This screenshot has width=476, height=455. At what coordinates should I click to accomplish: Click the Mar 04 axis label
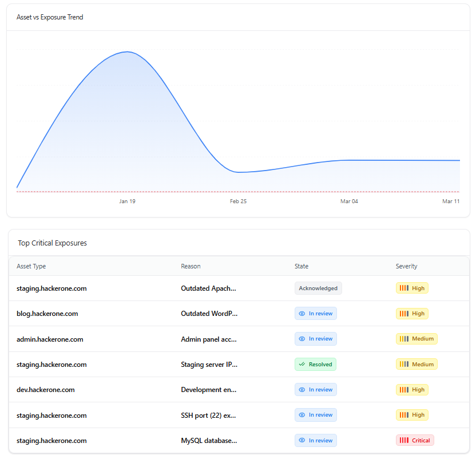pos(349,201)
